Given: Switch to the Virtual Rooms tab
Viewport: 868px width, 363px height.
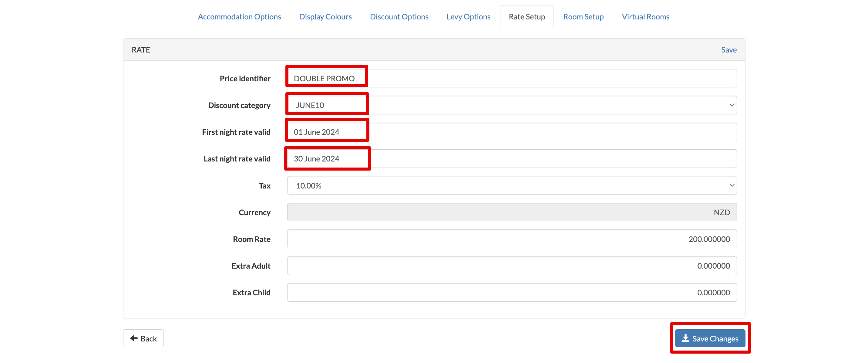Looking at the screenshot, I should [645, 16].
